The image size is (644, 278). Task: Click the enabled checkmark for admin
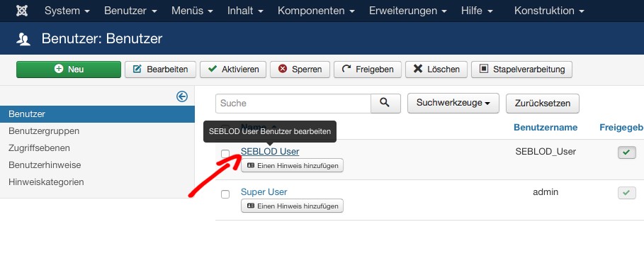(627, 192)
